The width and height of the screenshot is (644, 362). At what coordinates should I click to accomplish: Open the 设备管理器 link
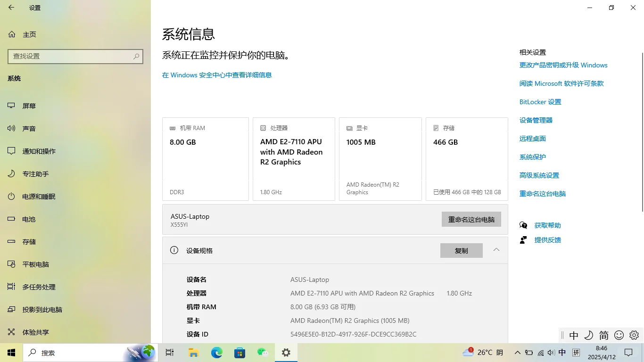point(535,120)
